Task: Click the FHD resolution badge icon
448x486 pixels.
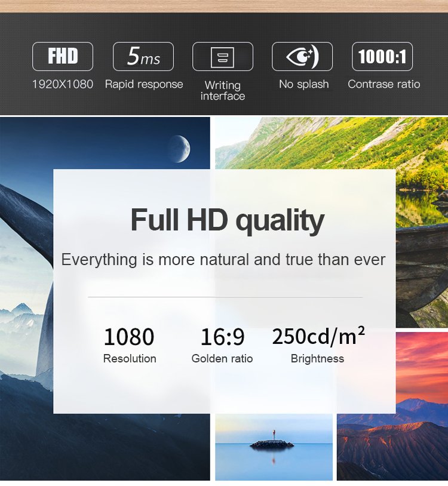Action: click(x=63, y=57)
